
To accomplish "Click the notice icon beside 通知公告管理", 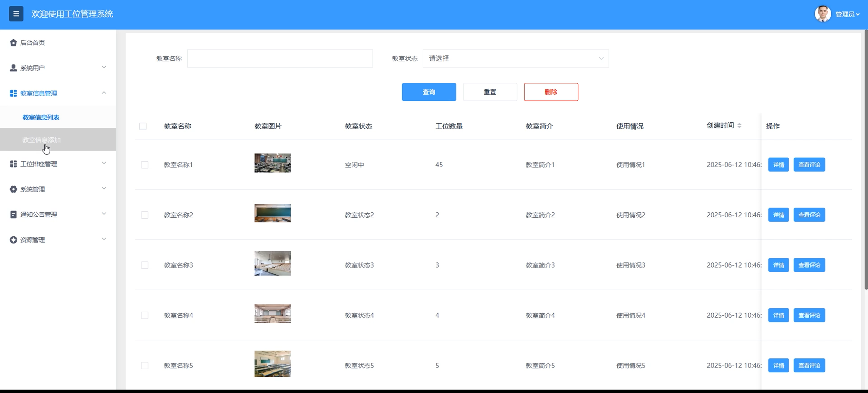I will tap(13, 215).
